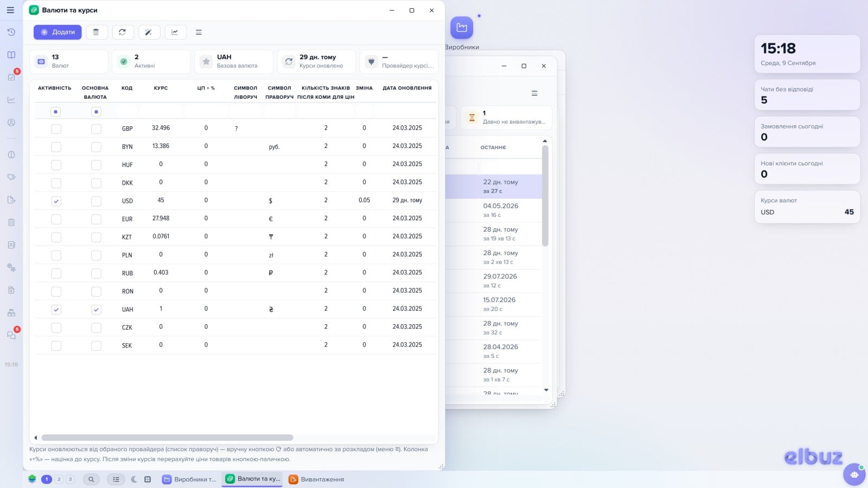
Task: Click the magic wand recalculate prices icon
Action: [x=149, y=32]
